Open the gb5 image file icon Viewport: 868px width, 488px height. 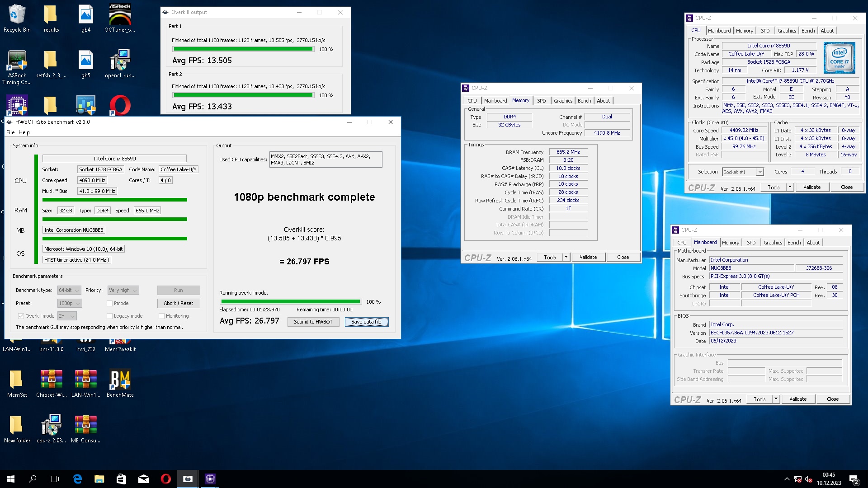(86, 64)
